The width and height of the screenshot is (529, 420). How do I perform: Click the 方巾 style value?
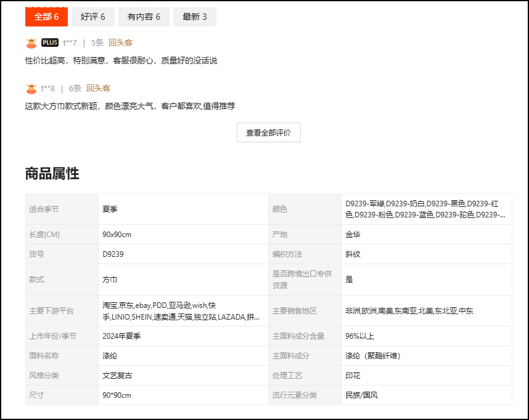coord(110,280)
